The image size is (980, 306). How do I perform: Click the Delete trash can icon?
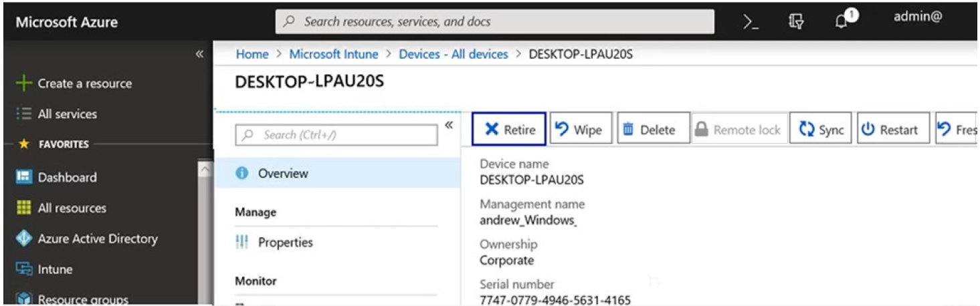pos(628,129)
